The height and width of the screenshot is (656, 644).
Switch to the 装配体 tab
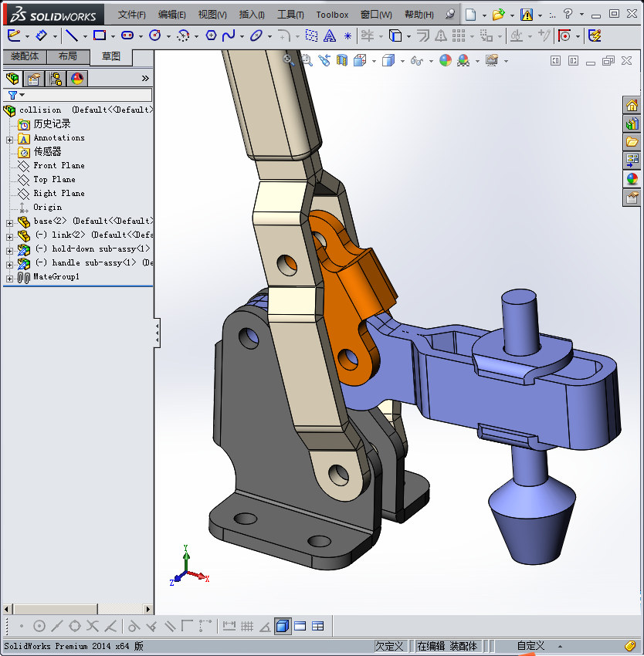point(24,56)
